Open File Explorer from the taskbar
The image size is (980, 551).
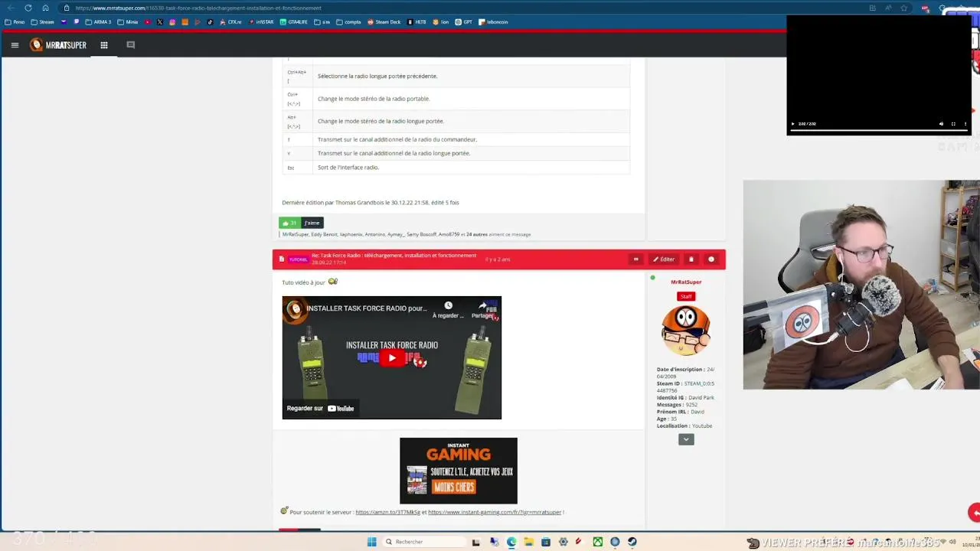pos(528,542)
